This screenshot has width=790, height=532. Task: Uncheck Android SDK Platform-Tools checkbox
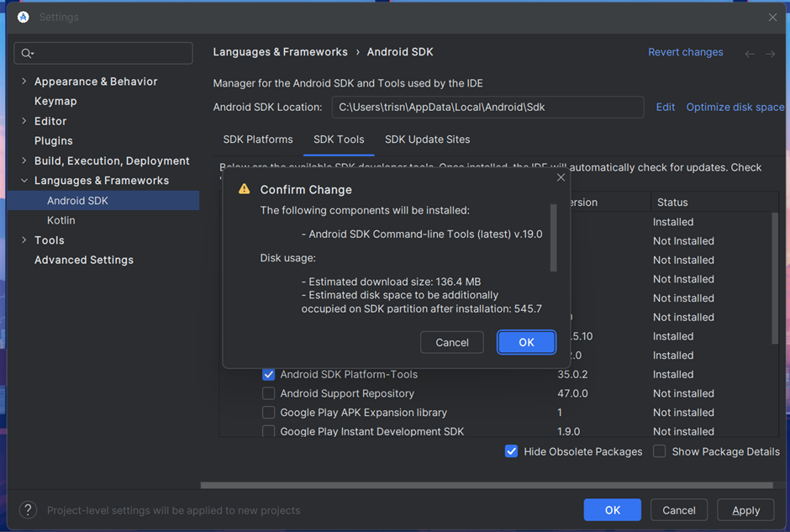(x=269, y=374)
